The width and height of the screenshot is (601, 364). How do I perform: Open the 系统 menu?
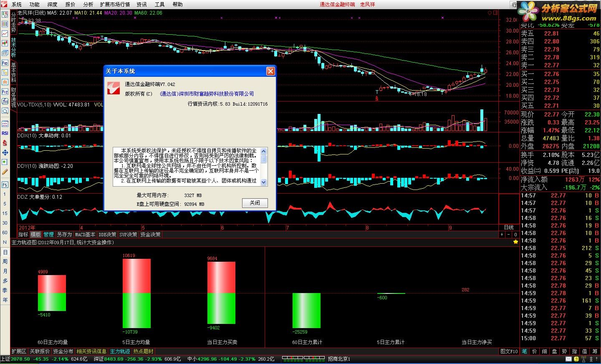click(17, 4)
